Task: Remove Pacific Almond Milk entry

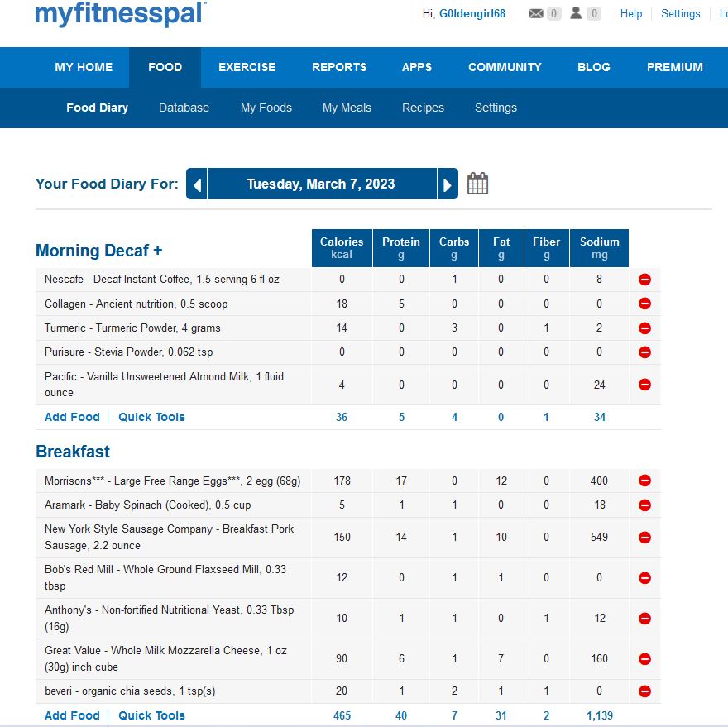Action: 644,385
